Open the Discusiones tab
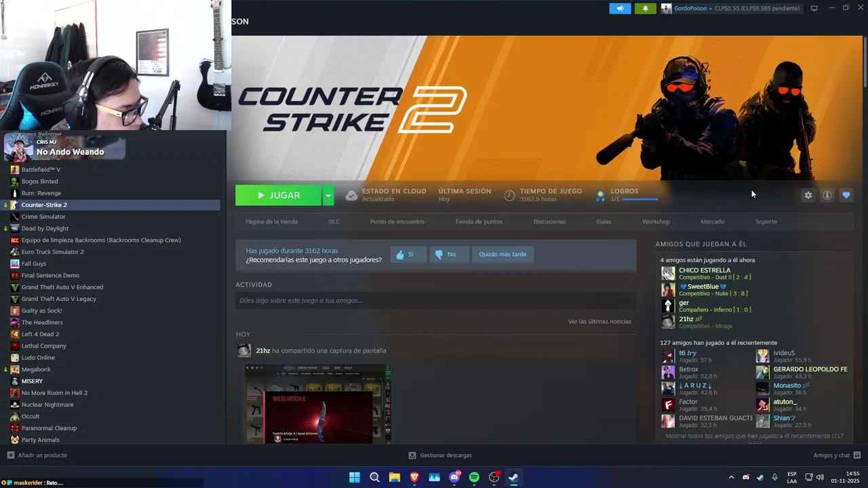The height and width of the screenshot is (488, 868). (x=549, y=222)
